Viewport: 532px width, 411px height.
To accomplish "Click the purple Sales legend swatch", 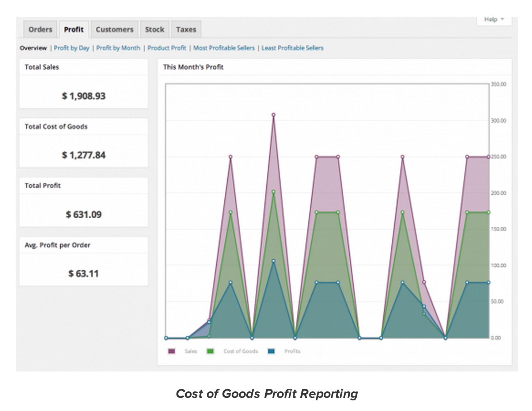I will [x=171, y=351].
